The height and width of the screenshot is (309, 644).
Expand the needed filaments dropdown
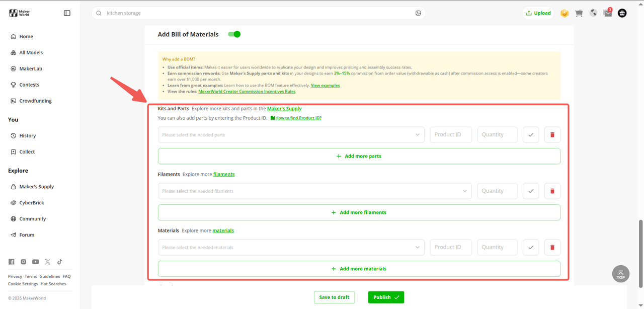(x=315, y=191)
